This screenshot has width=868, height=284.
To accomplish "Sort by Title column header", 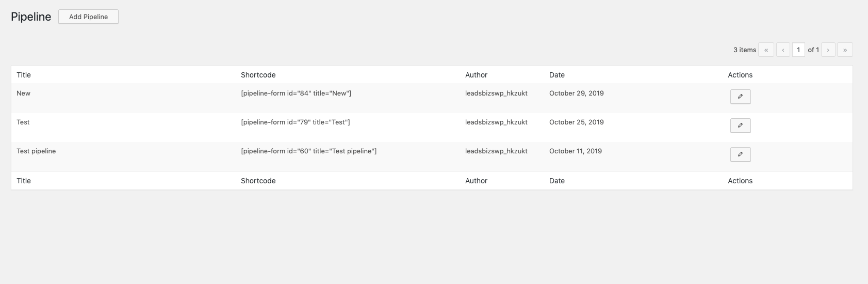I will (24, 75).
